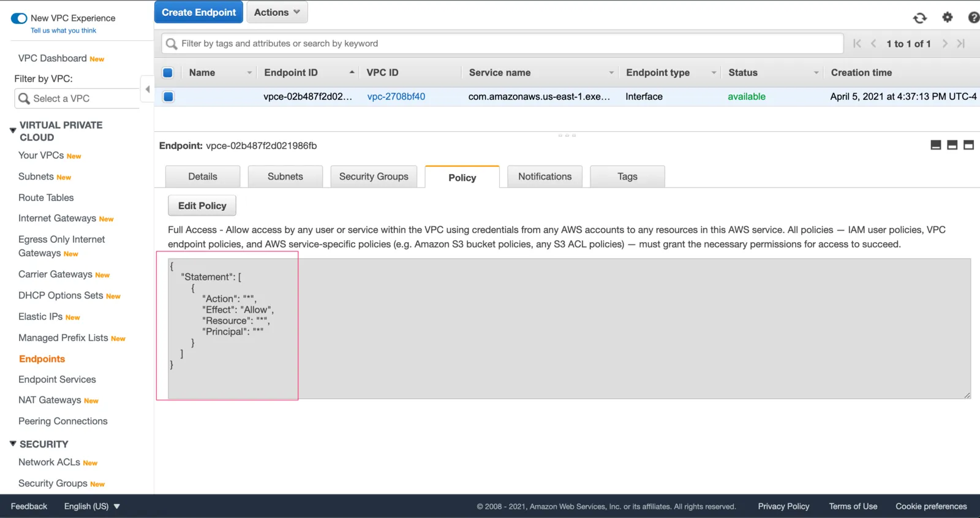Follow the Tell us what you think link
Screen dimensions: 980x518
(63, 31)
